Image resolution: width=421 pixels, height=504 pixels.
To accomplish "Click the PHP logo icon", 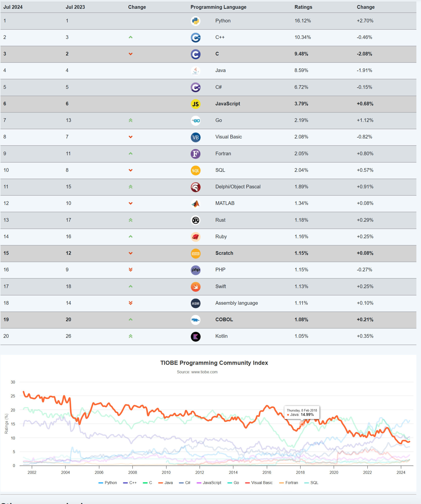I will (196, 270).
